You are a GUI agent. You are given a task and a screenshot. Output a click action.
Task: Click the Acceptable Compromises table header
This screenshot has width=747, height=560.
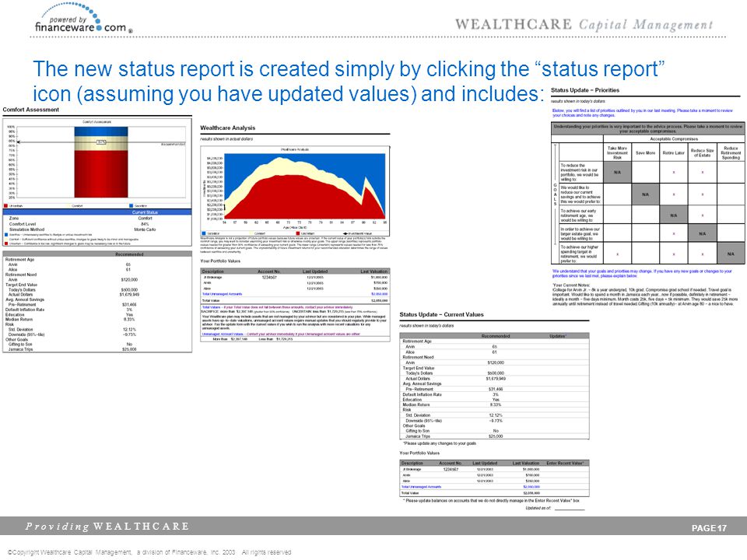(674, 139)
